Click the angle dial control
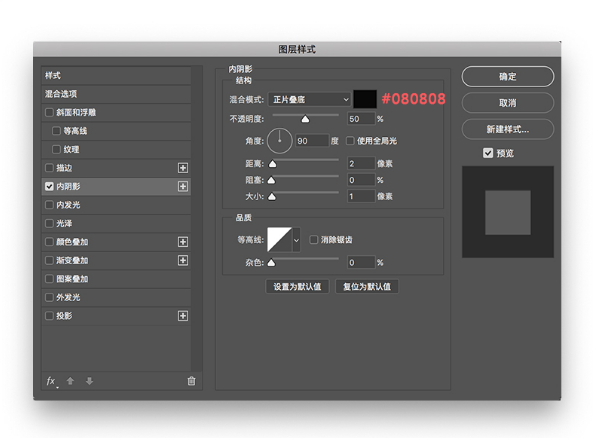The width and height of the screenshot is (593, 438). pyautogui.click(x=279, y=141)
